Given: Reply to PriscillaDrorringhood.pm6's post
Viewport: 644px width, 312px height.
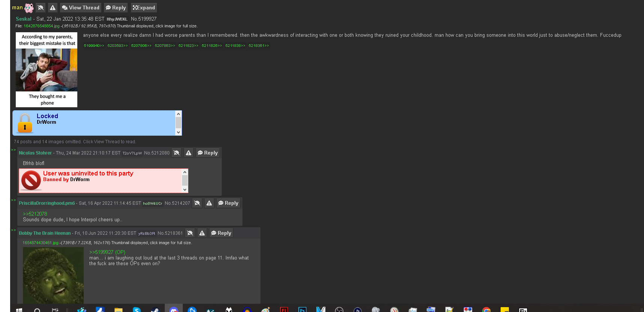Looking at the screenshot, I should [x=228, y=203].
